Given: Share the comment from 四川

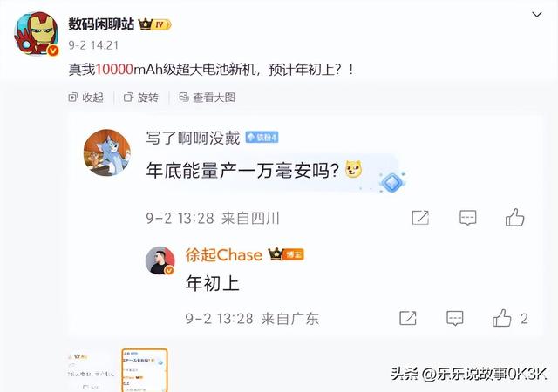Looking at the screenshot, I should pyautogui.click(x=420, y=218).
